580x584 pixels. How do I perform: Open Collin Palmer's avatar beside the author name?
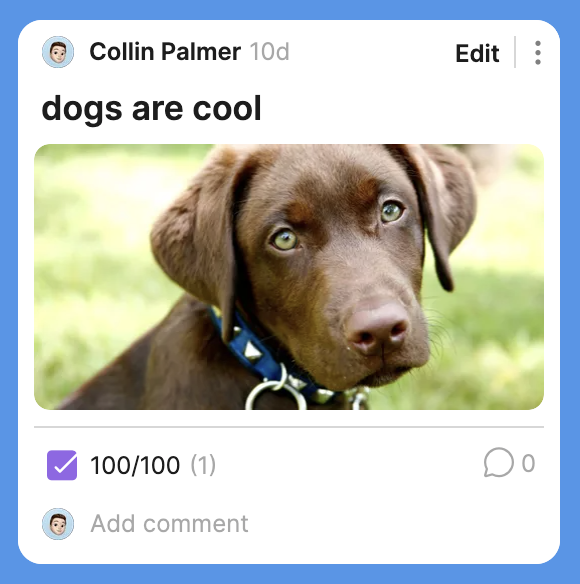tap(58, 52)
